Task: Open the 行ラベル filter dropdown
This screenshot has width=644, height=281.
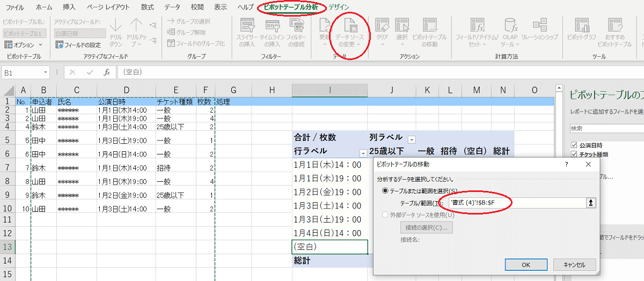Action: point(363,153)
